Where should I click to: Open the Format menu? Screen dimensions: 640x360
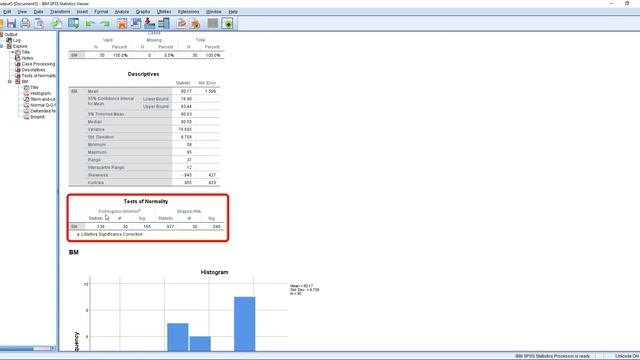[101, 12]
